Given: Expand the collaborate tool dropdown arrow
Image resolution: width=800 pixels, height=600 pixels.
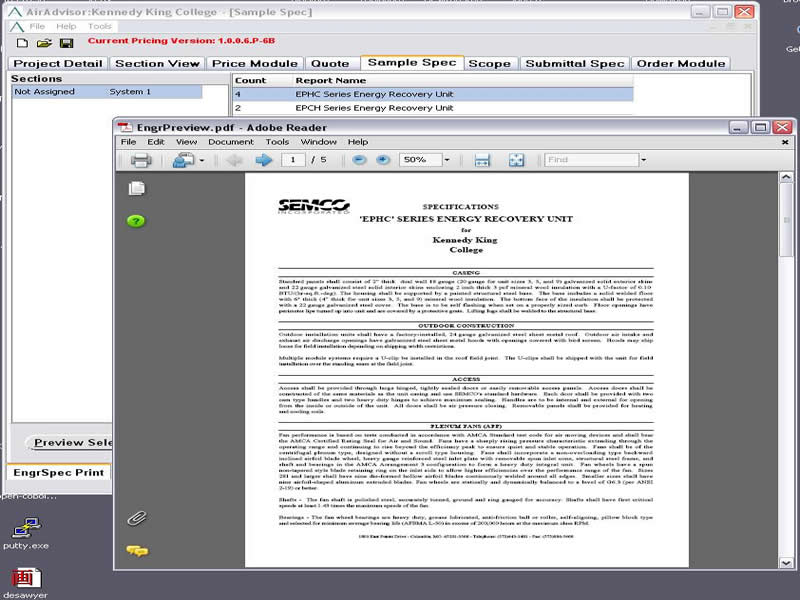Looking at the screenshot, I should (x=201, y=160).
